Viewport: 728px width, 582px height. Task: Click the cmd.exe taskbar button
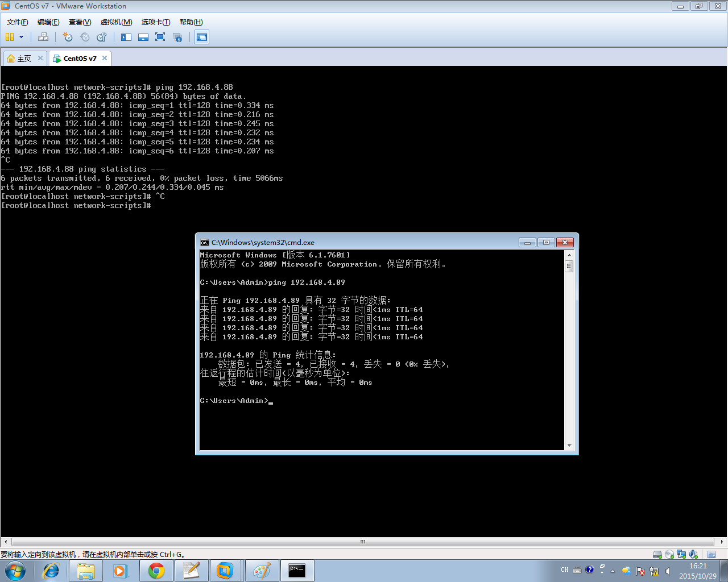[x=297, y=571]
